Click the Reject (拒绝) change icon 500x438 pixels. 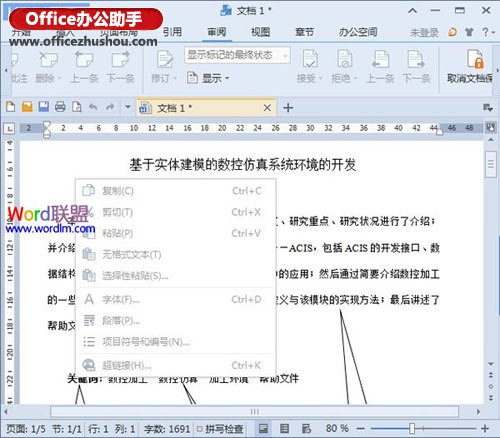pyautogui.click(x=344, y=59)
